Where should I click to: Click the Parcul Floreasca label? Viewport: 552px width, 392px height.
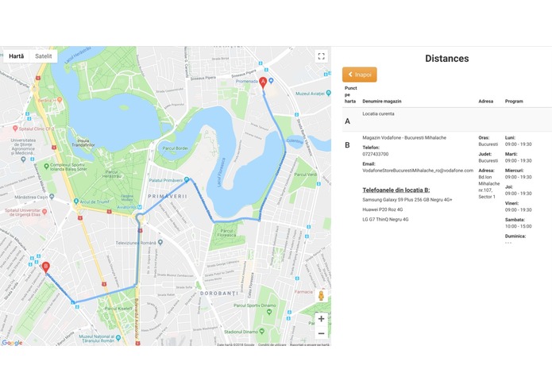coord(226,233)
